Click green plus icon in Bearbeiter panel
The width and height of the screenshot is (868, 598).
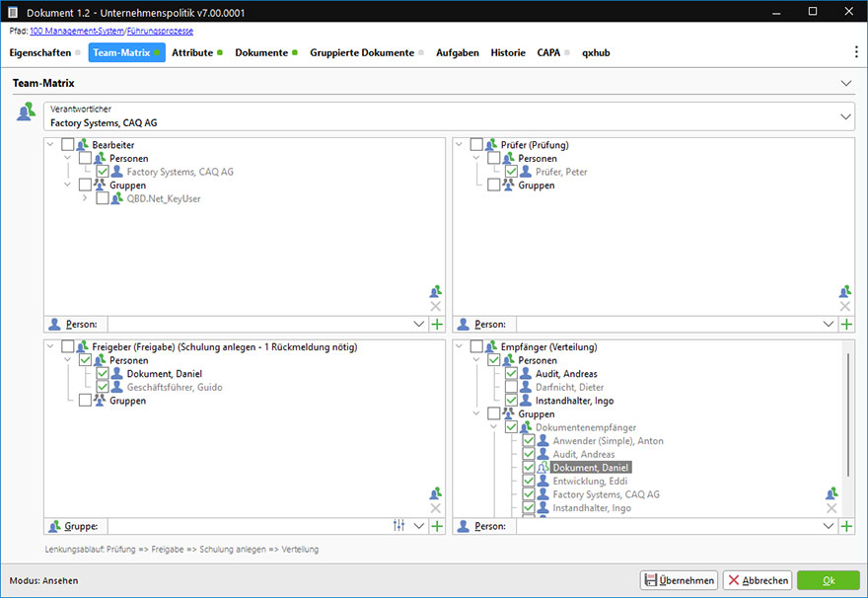[436, 324]
